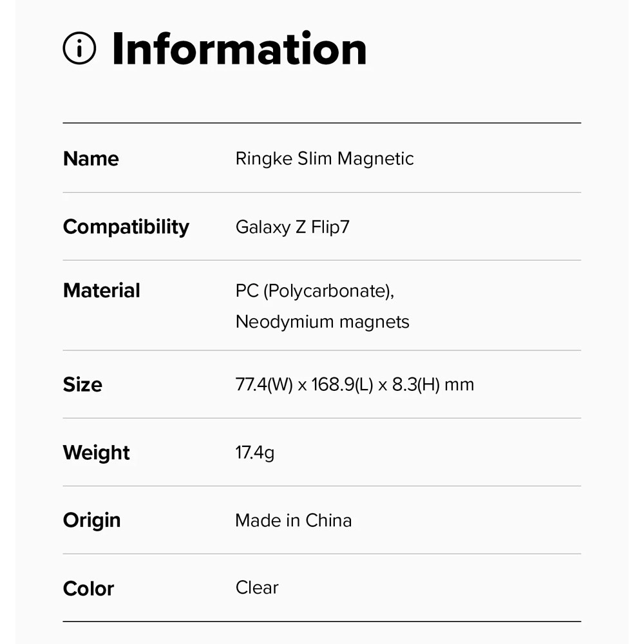Select the Origin row label
Viewport: 644px width, 644px height.
pos(92,520)
